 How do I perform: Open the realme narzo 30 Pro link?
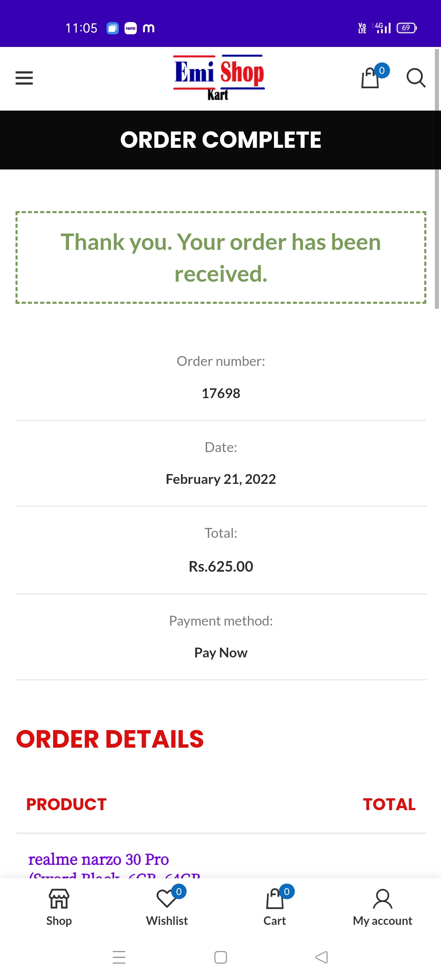(x=98, y=860)
